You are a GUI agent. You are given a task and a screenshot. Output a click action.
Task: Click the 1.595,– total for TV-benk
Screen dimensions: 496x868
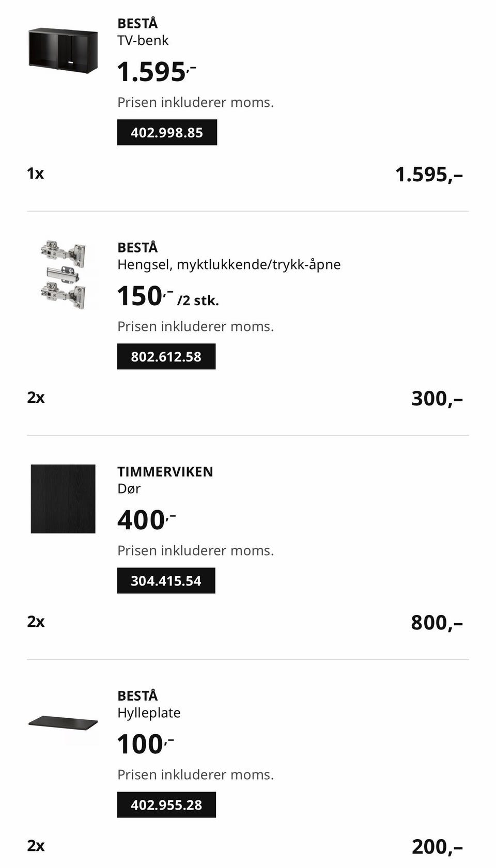(429, 175)
